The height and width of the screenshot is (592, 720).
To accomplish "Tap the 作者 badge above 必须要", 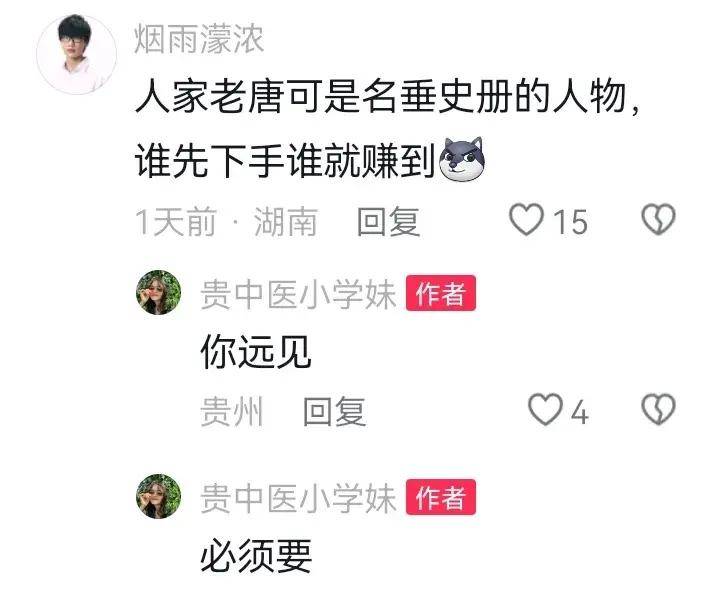I will pos(441,497).
